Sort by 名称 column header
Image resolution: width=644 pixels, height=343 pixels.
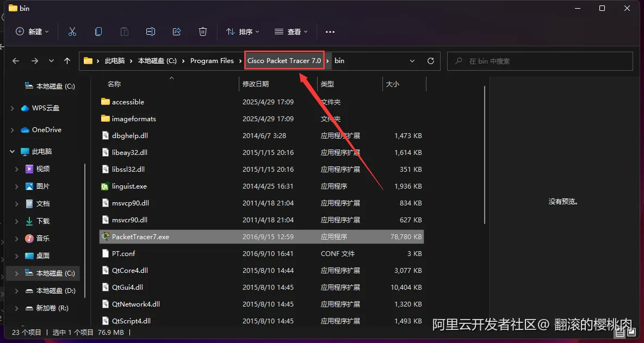pos(114,84)
